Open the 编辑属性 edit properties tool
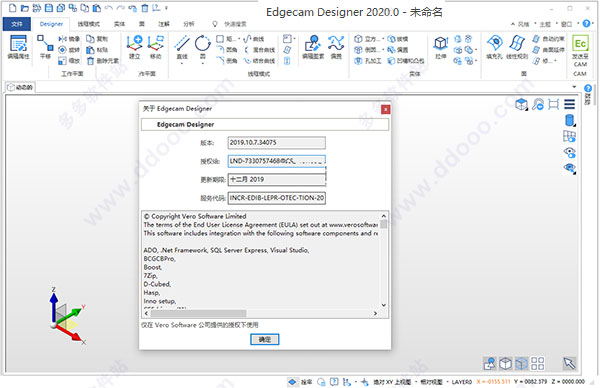The width and height of the screenshot is (600, 388). click(x=18, y=47)
